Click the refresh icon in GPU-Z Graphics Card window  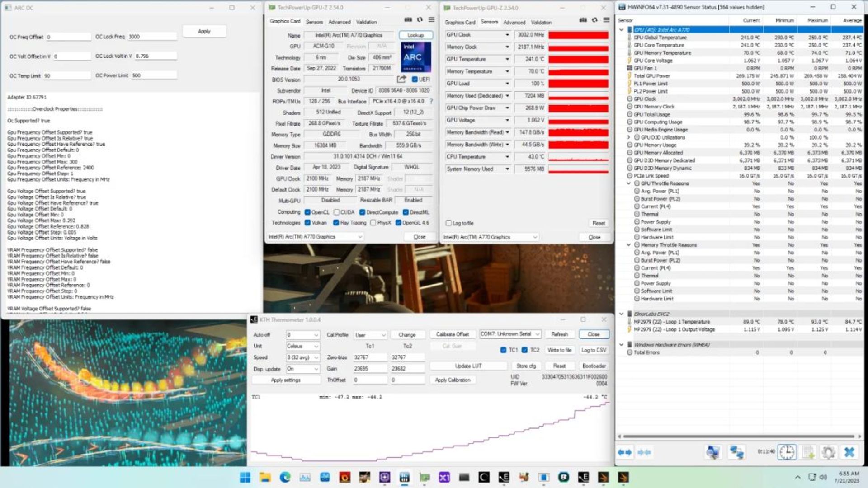click(x=420, y=20)
